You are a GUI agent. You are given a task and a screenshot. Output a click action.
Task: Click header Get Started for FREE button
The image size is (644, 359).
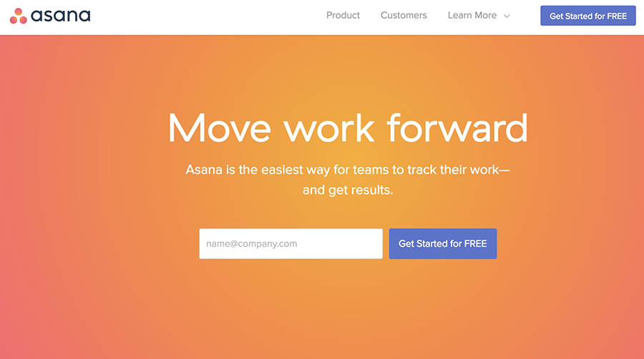coord(588,16)
